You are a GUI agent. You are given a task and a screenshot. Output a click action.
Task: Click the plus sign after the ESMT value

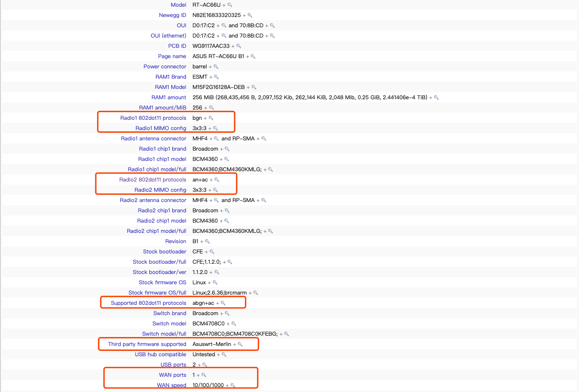211,77
